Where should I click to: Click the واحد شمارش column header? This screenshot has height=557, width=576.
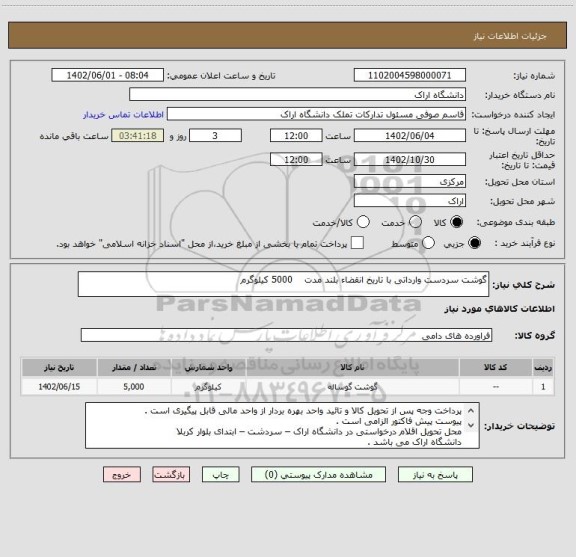coord(208,367)
